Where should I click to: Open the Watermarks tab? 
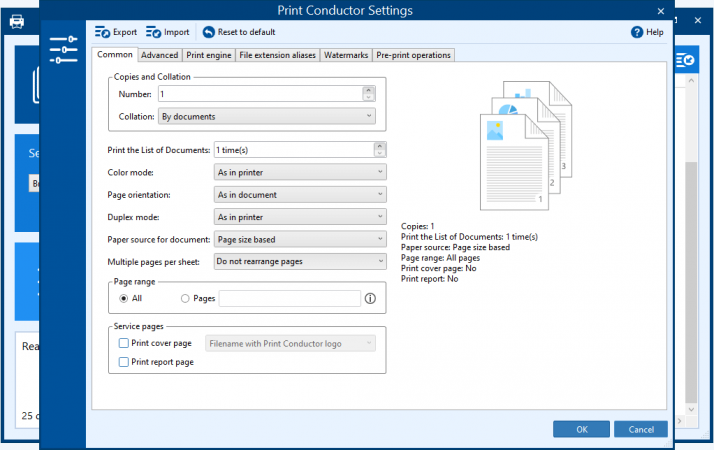pos(346,55)
